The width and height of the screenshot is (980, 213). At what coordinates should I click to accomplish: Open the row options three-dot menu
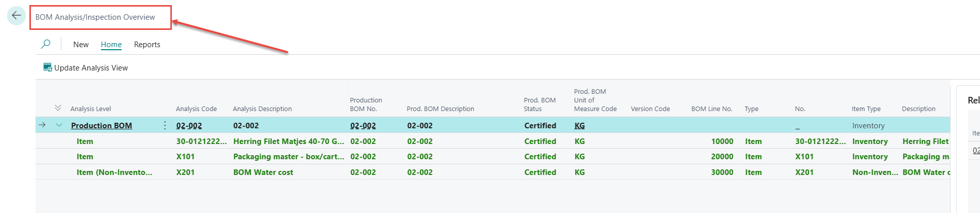point(165,125)
